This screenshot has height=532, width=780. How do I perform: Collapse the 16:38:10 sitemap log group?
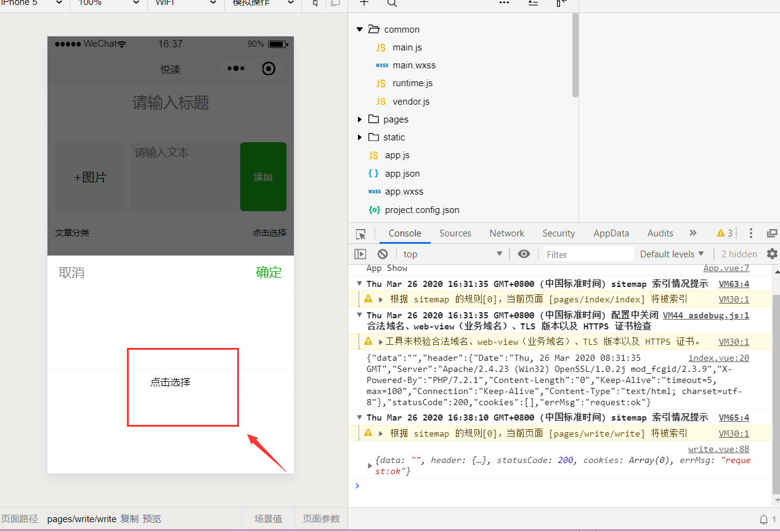pos(360,417)
